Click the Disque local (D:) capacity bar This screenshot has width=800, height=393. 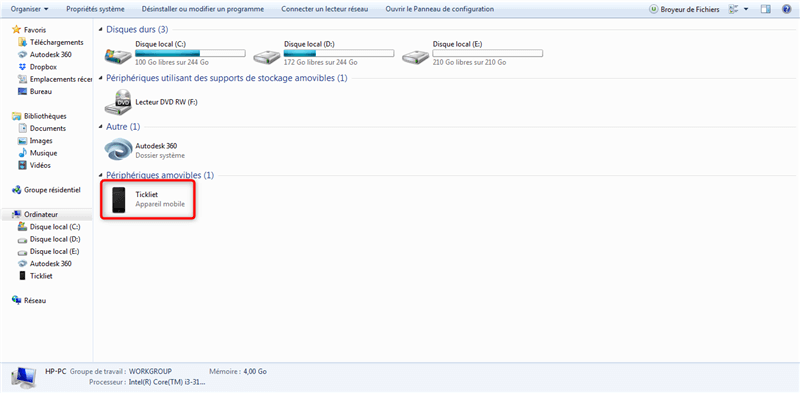click(339, 53)
